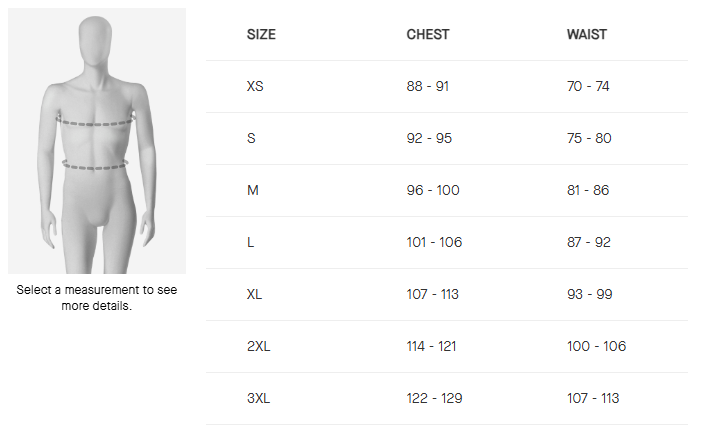Click the 'Select a measurement' hint text

coord(96,297)
